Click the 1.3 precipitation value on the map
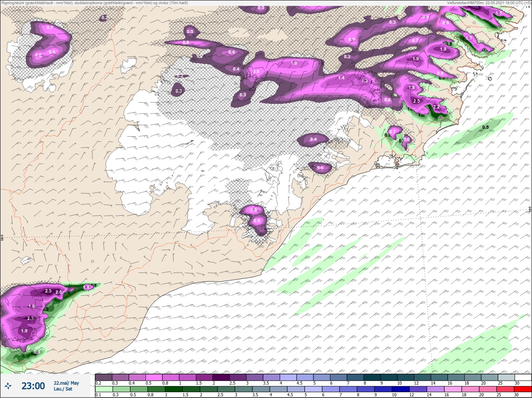Screen dimensions: 532x398 click(365, 81)
